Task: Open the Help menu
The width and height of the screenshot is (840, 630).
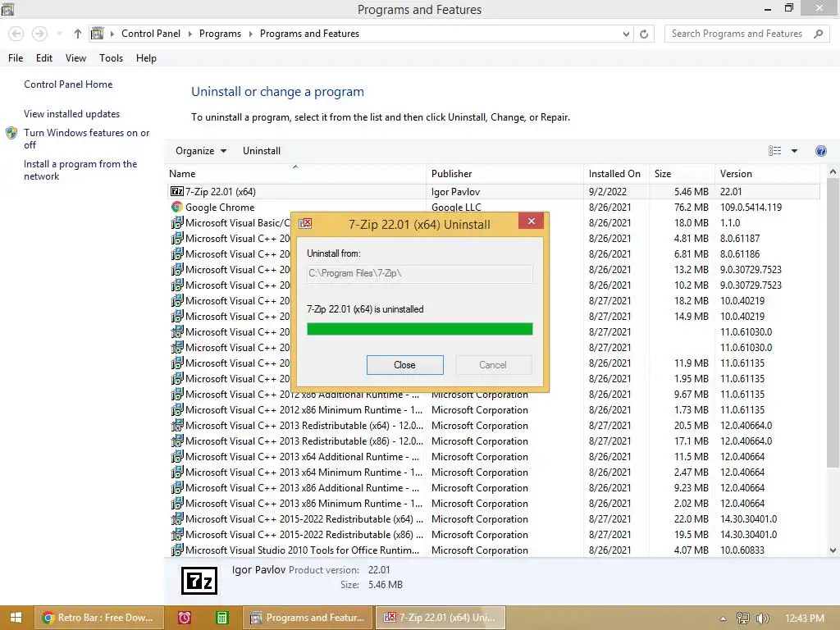Action: click(x=146, y=58)
